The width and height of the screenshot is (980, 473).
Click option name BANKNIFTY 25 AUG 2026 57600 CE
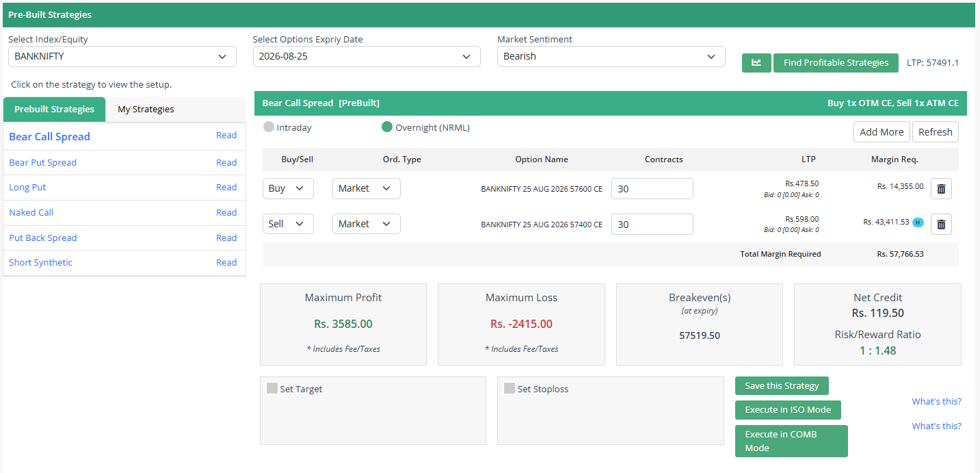[542, 189]
